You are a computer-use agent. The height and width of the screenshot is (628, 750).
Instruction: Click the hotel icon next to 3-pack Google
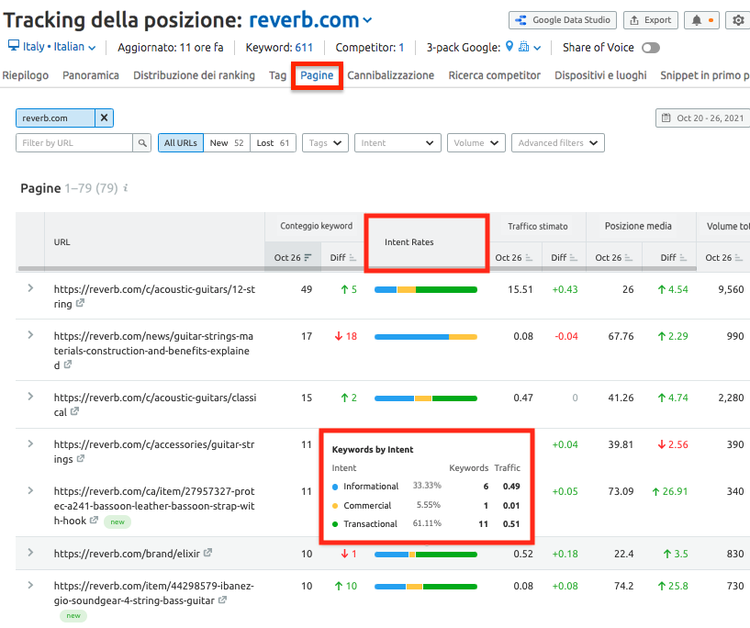coord(524,46)
